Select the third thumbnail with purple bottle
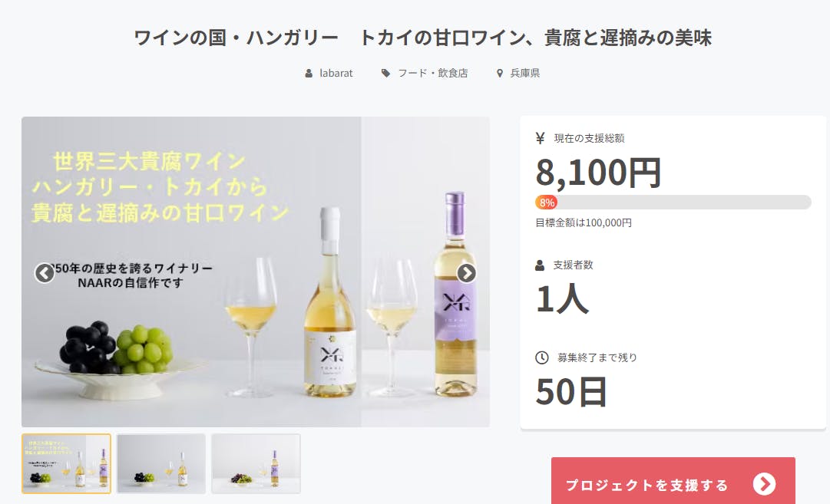This screenshot has height=504, width=830. pos(256,464)
